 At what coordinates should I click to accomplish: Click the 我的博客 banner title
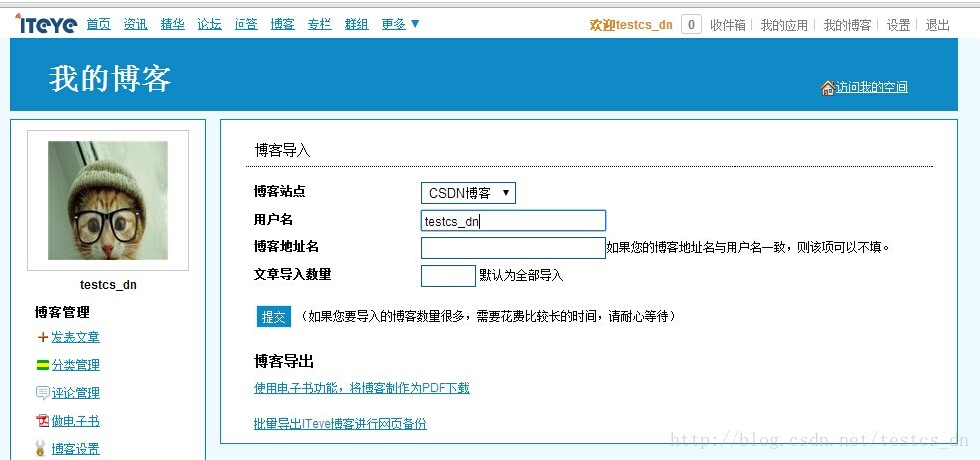point(110,80)
